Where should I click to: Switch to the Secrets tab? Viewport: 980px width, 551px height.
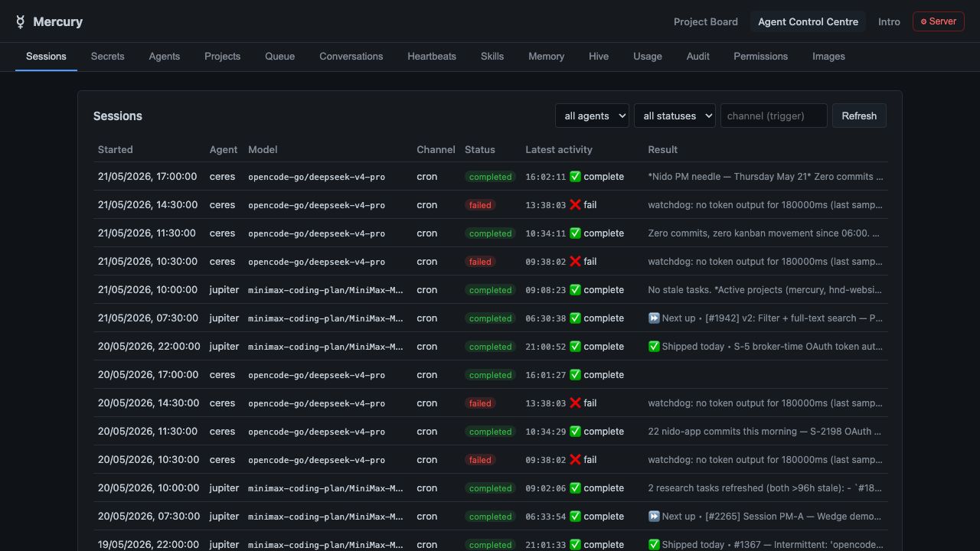click(x=107, y=57)
